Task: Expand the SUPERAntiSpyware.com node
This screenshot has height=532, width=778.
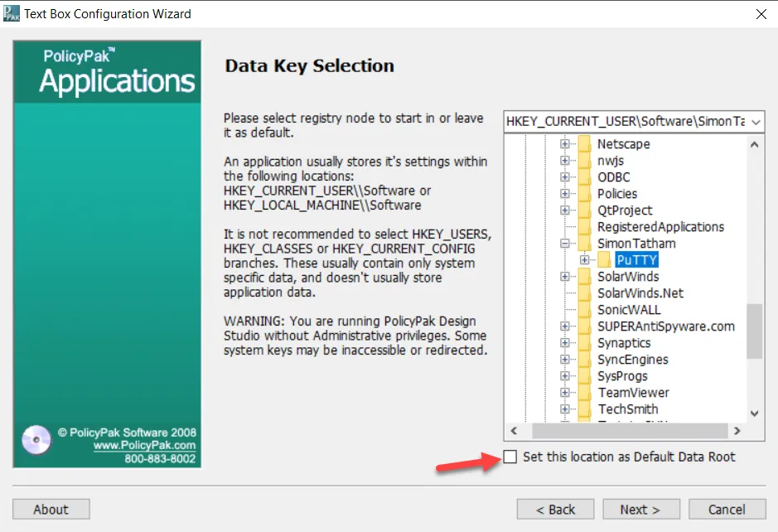Action: (564, 326)
